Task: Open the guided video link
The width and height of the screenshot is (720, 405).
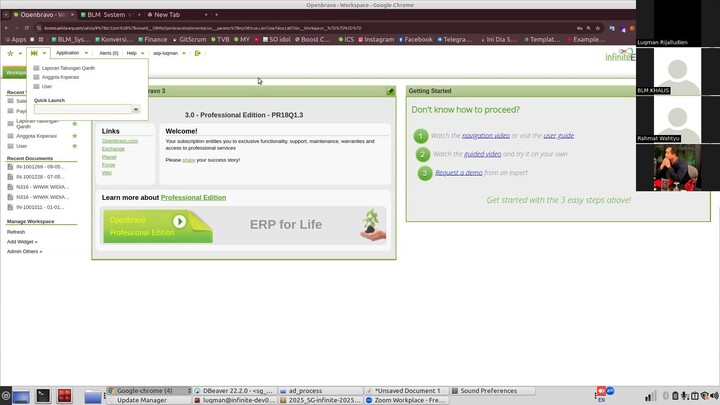Action: (483, 154)
